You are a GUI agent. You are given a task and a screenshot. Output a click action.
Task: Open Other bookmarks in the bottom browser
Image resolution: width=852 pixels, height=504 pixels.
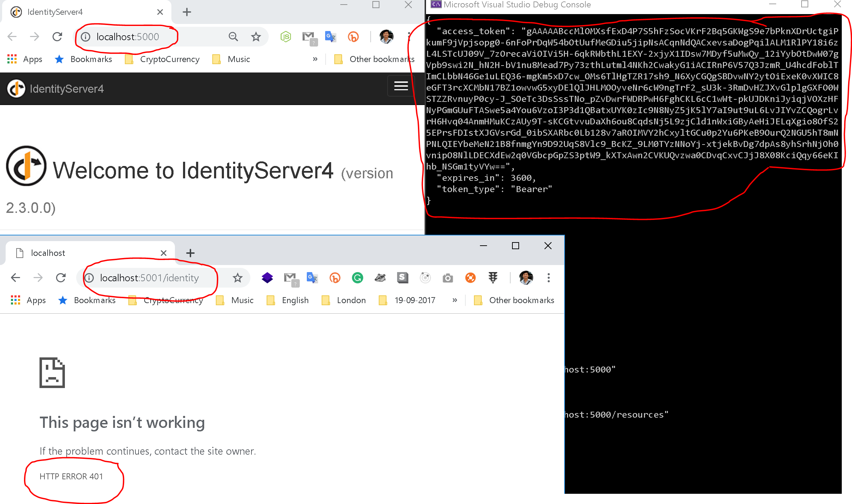pyautogui.click(x=514, y=300)
